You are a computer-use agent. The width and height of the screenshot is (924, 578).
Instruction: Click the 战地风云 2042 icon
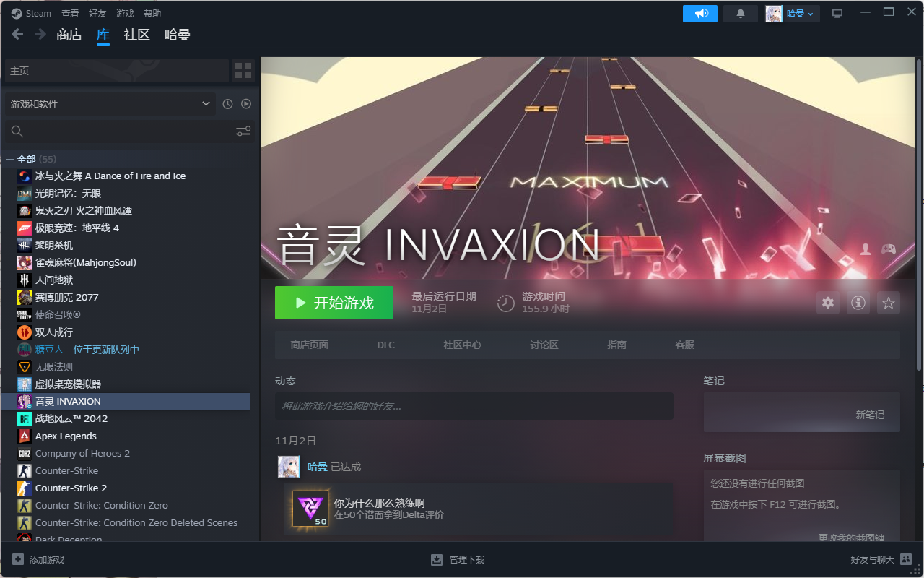pyautogui.click(x=25, y=419)
